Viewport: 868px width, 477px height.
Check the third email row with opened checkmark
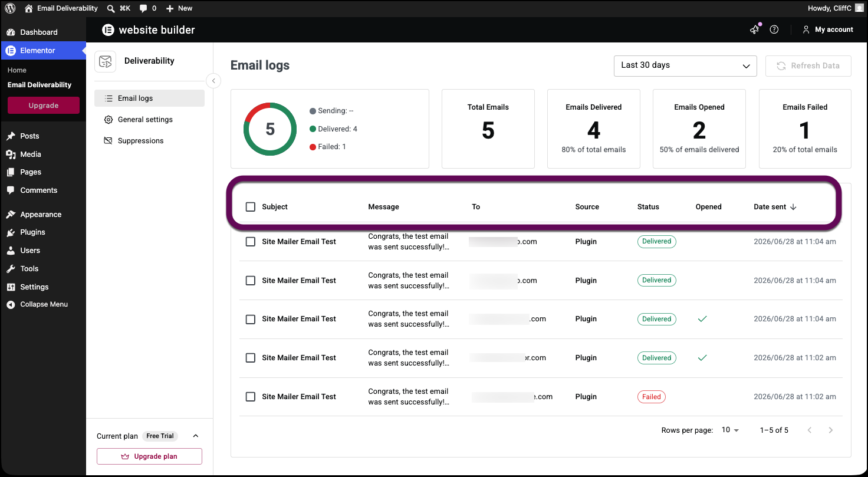pos(251,319)
